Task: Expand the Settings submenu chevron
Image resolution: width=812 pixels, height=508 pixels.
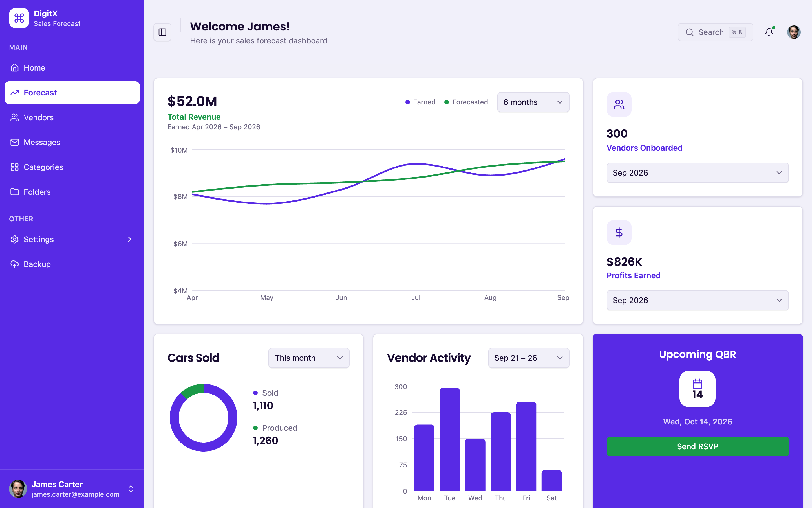Action: click(x=130, y=240)
